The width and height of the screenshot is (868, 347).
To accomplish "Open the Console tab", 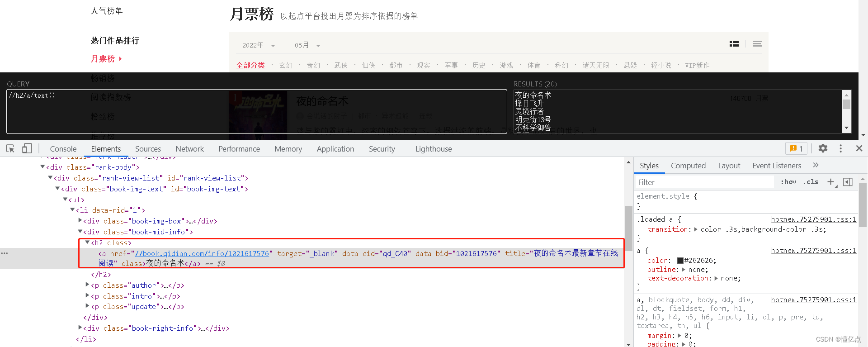I will (x=63, y=149).
